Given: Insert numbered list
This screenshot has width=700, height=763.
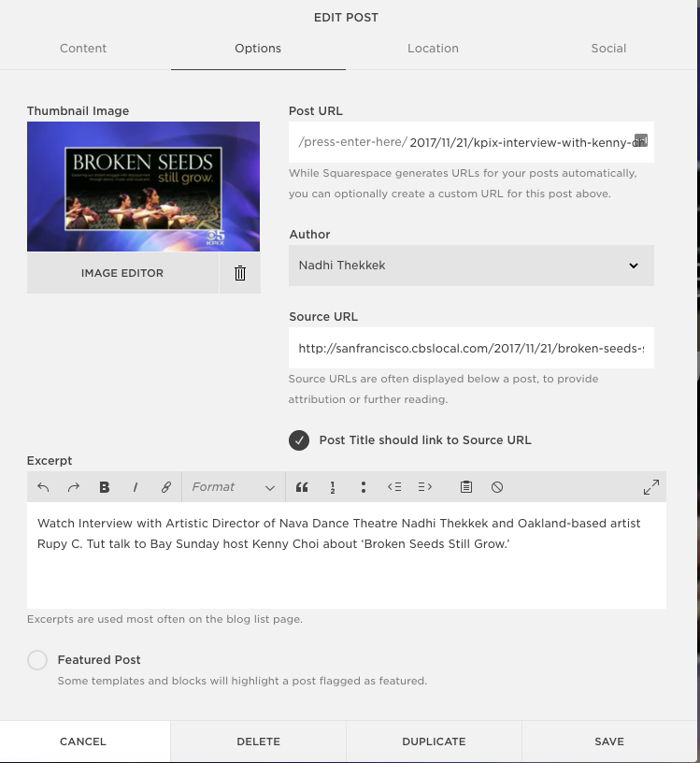Looking at the screenshot, I should point(333,487).
